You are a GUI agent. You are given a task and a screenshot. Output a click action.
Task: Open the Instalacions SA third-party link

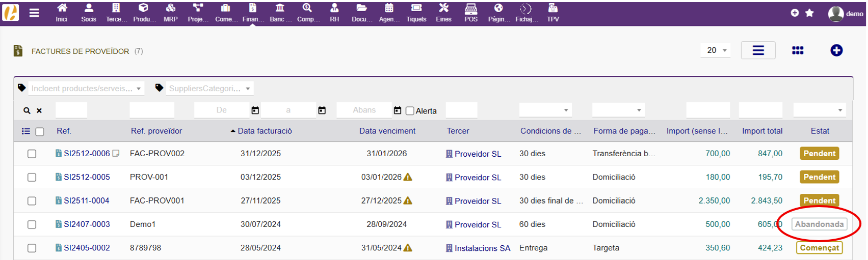click(482, 248)
